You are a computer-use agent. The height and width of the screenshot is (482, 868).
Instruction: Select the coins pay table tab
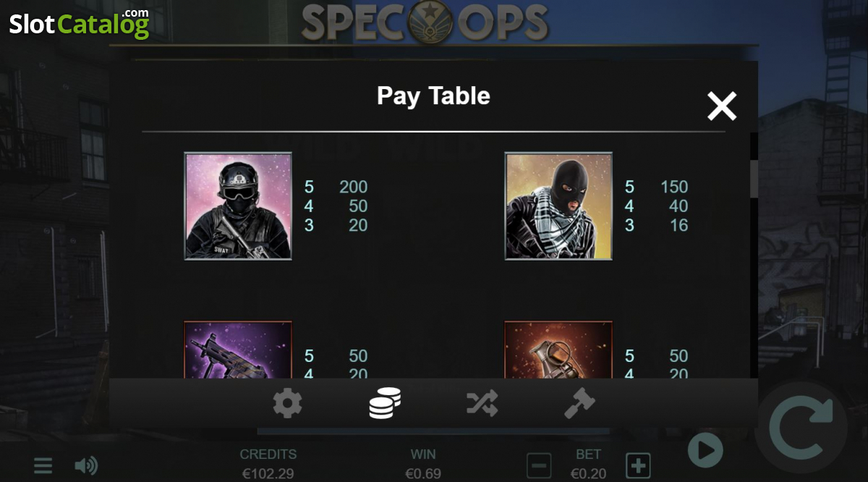pyautogui.click(x=385, y=403)
